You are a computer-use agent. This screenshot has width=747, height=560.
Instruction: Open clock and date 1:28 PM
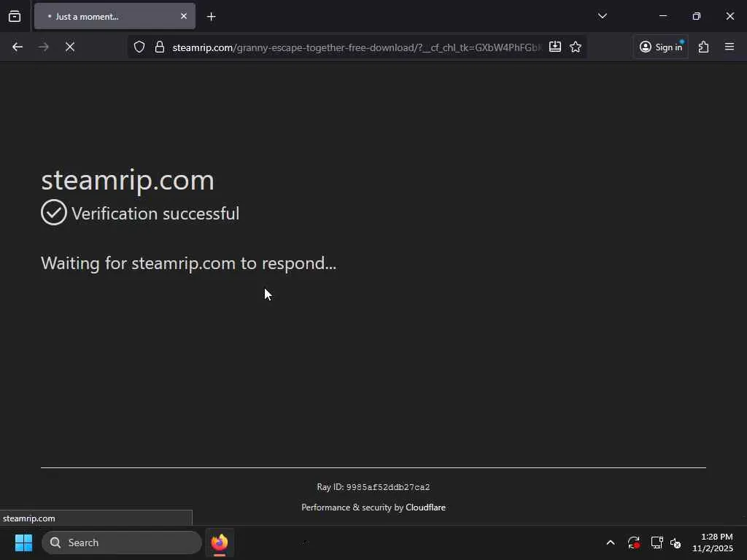point(713,542)
